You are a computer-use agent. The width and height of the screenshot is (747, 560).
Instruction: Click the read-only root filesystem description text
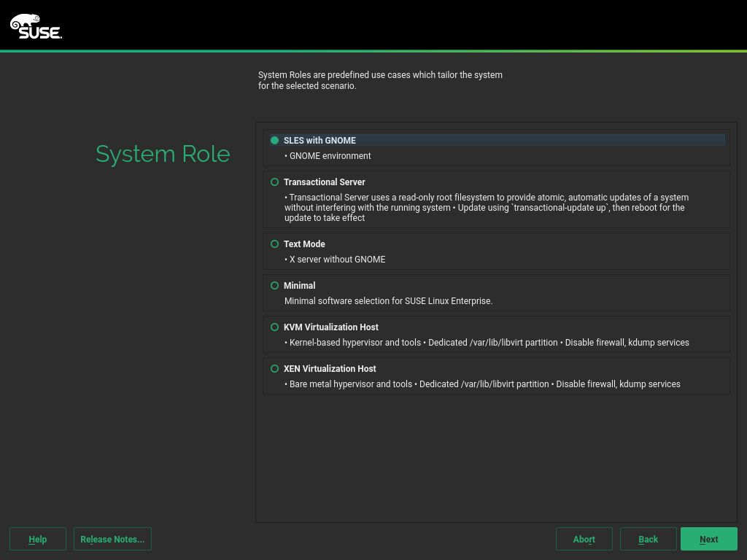point(487,208)
